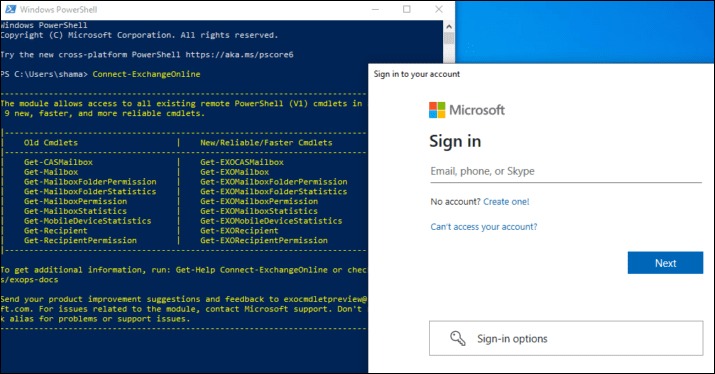Click the https://aka.ms/pscore6 URL text
This screenshot has width=715, height=374.
[x=239, y=55]
